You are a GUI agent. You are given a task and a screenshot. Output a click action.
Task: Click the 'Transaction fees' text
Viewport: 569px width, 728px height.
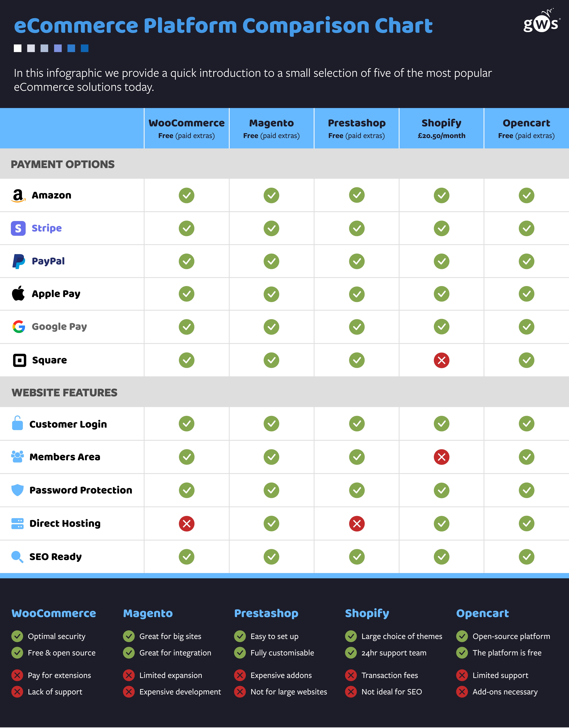tap(390, 676)
